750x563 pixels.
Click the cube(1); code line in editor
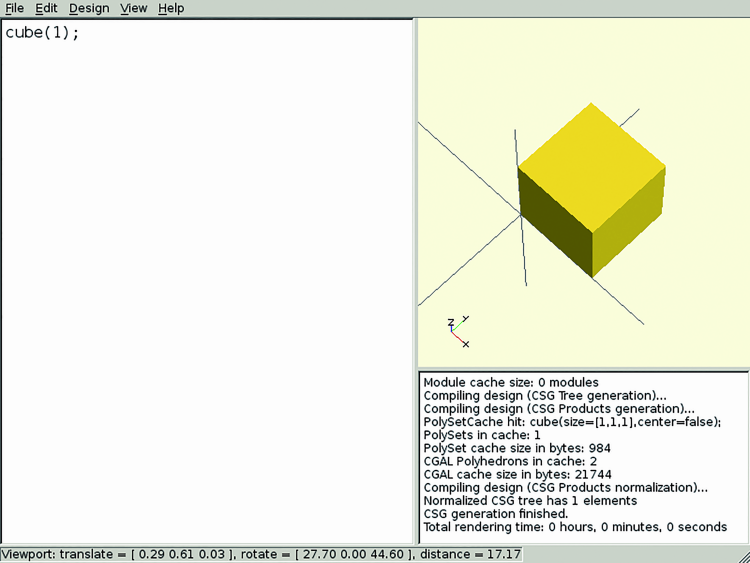(42, 32)
